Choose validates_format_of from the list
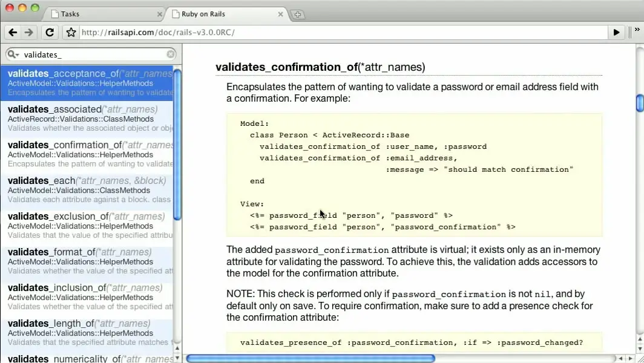 pos(87,261)
